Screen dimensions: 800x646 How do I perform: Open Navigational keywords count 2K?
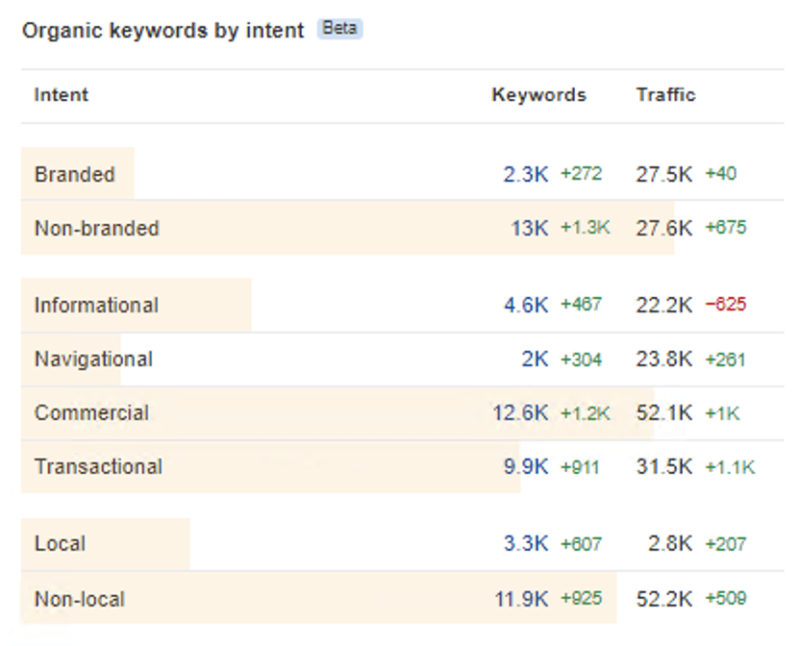point(535,359)
